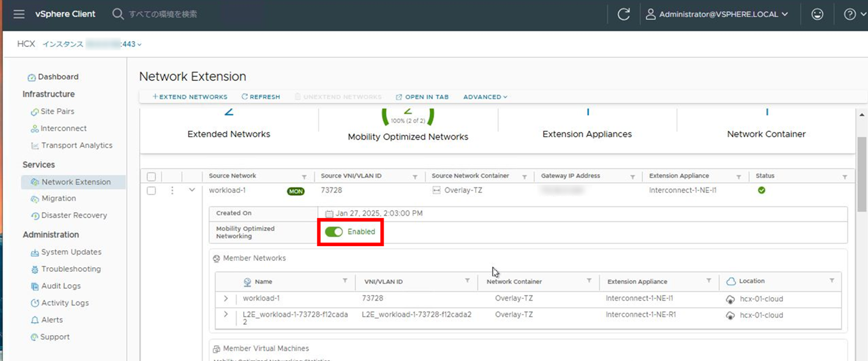Screen dimensions: 868x361
Task: Open Activity Logs from sidebar
Action: pos(64,303)
